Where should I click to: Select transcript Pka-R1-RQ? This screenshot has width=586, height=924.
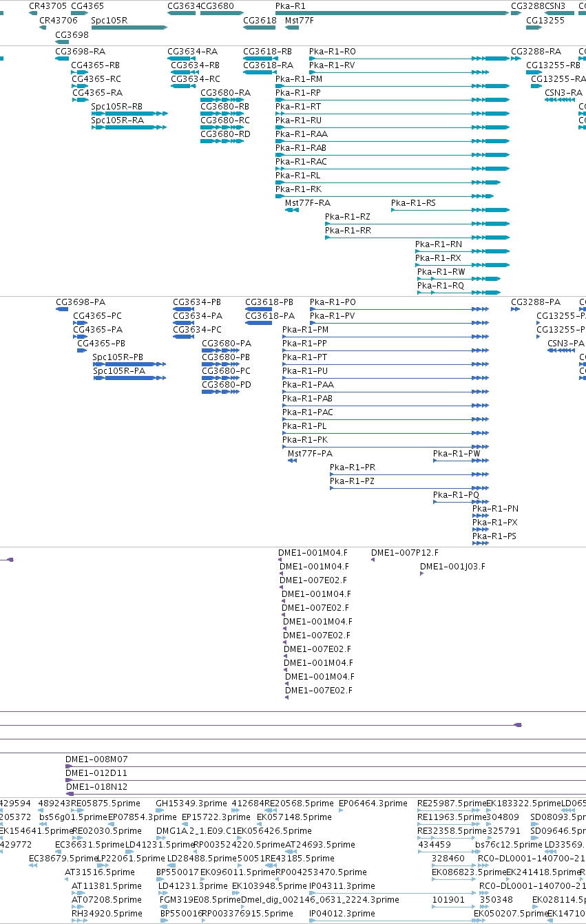441,286
